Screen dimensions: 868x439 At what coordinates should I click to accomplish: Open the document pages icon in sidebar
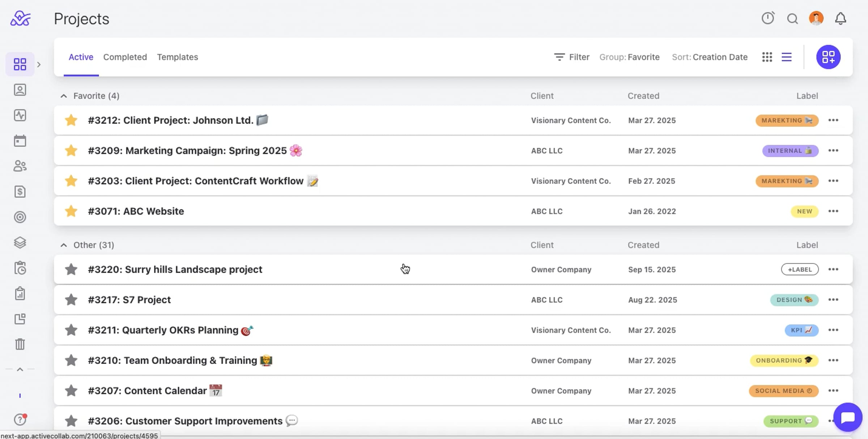tap(20, 319)
